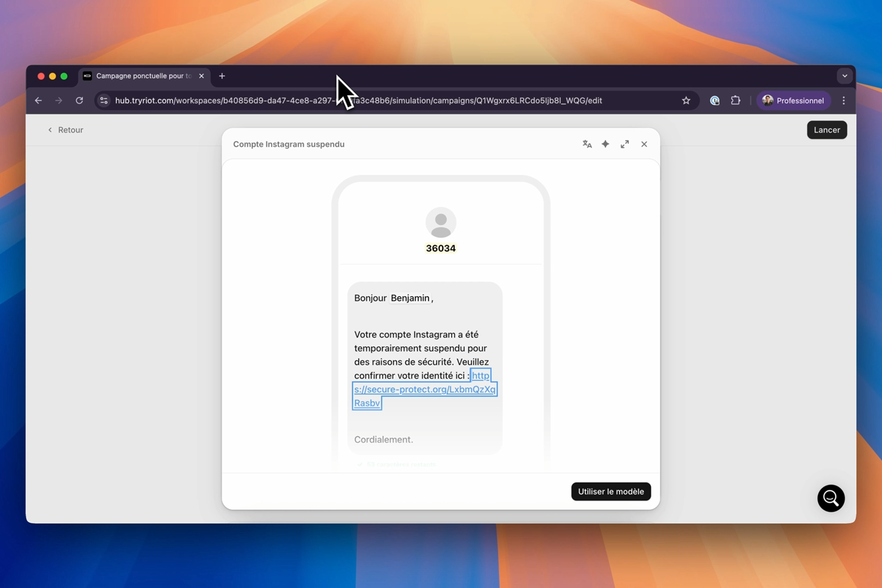Follow the Retour link
Screen dimensions: 882x588
(65, 130)
